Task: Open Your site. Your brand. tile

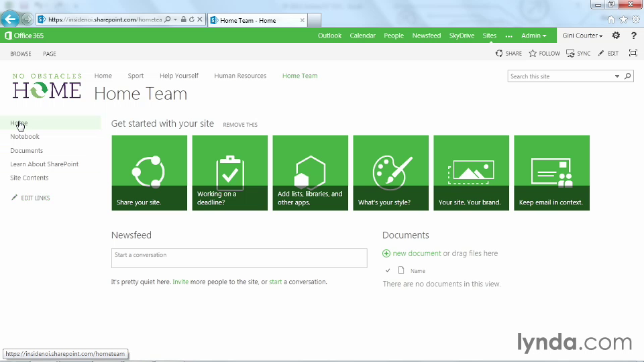Action: pos(472,173)
